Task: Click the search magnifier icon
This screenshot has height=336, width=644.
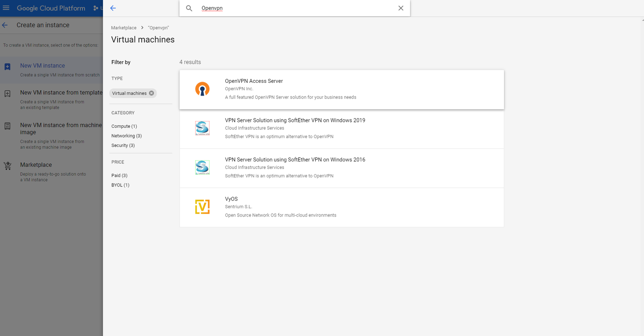Action: click(189, 8)
